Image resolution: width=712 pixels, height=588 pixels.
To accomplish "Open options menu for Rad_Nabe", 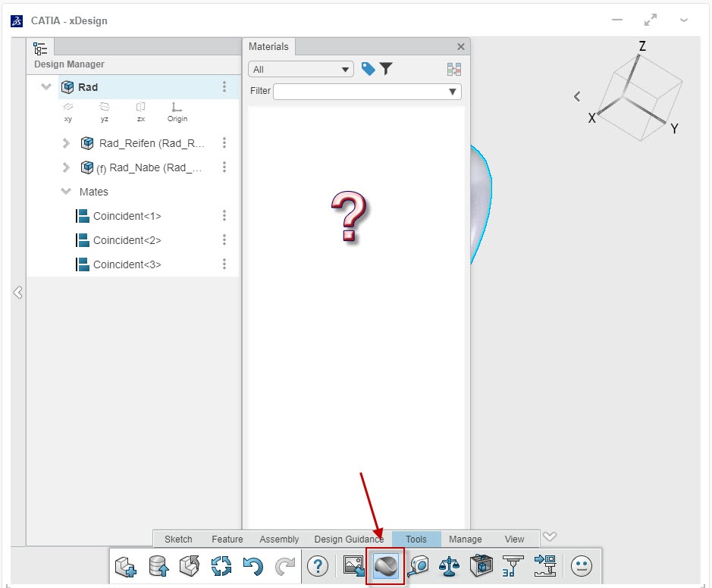I will [x=224, y=167].
